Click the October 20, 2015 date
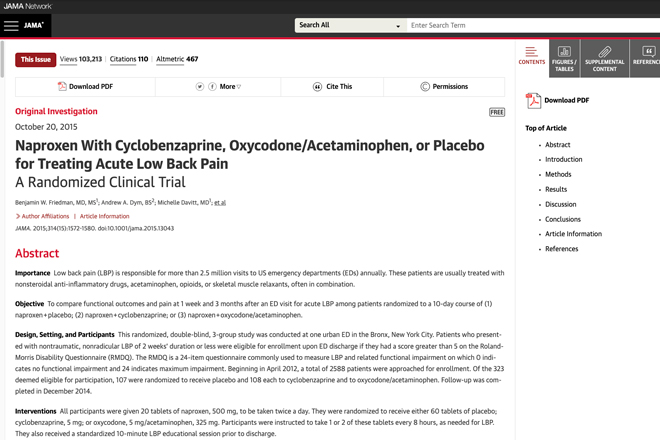The image size is (660, 440). click(x=46, y=127)
